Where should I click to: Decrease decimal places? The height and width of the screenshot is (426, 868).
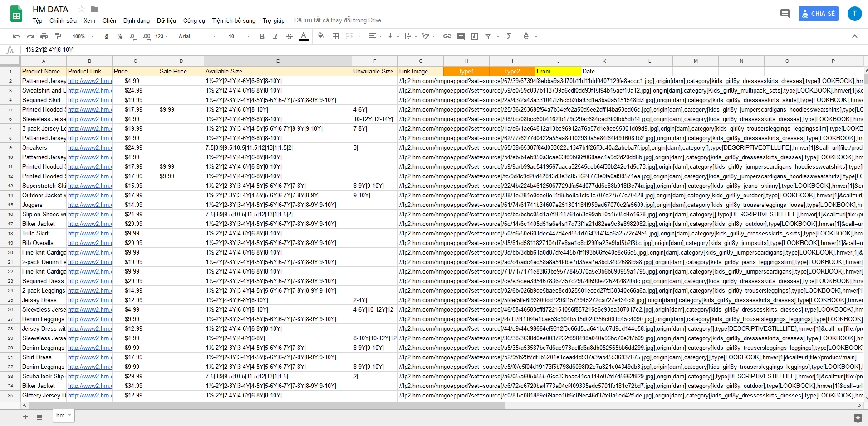pos(132,36)
